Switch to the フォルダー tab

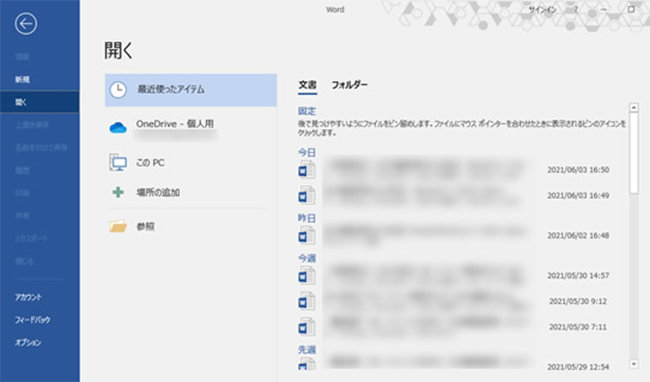349,85
